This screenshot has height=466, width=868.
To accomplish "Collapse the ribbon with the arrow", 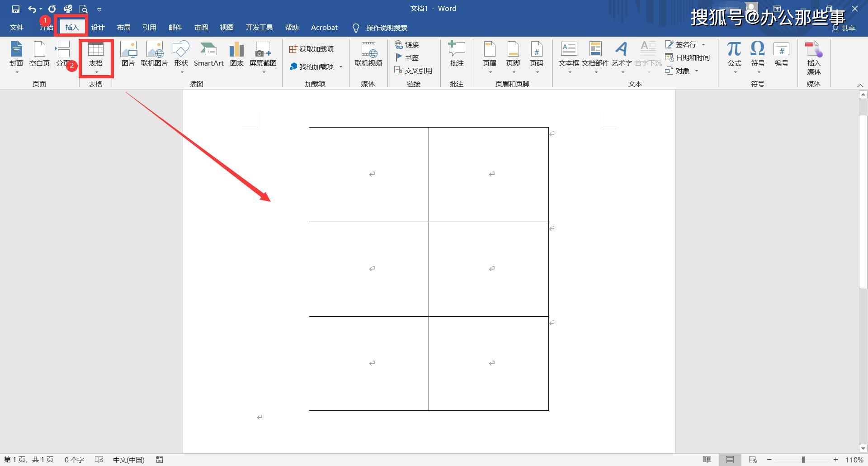I will tap(860, 86).
